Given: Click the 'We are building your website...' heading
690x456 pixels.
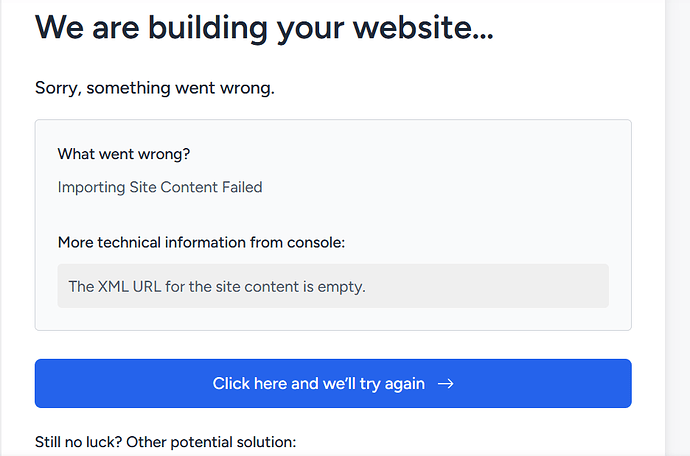Looking at the screenshot, I should click(x=264, y=27).
